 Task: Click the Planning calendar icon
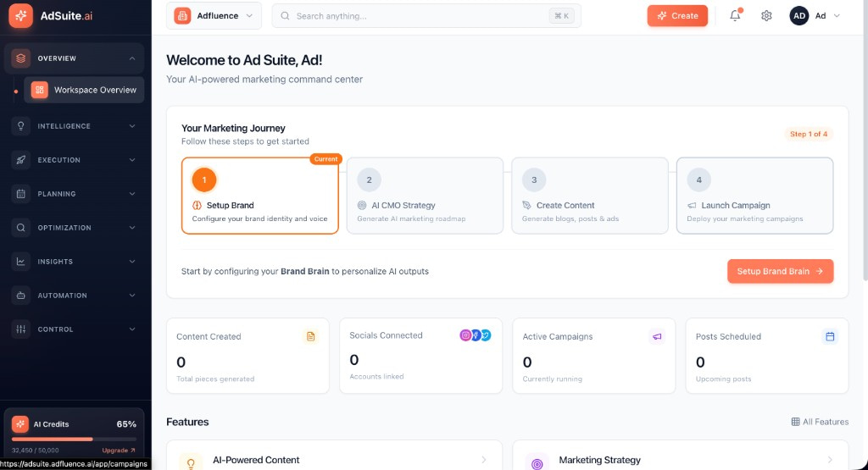[20, 194]
